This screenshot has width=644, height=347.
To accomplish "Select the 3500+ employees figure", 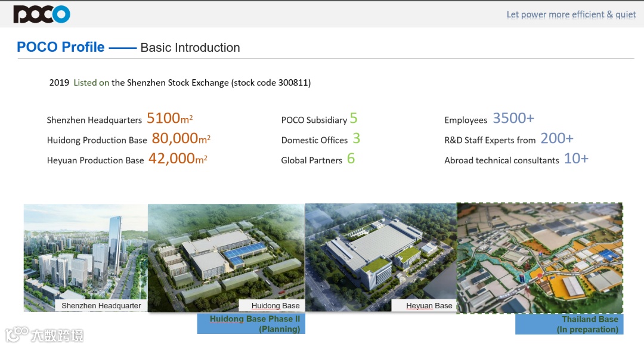I will [x=513, y=118].
